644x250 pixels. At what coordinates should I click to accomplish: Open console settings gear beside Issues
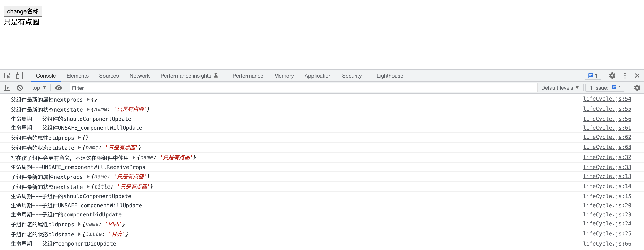point(637,88)
